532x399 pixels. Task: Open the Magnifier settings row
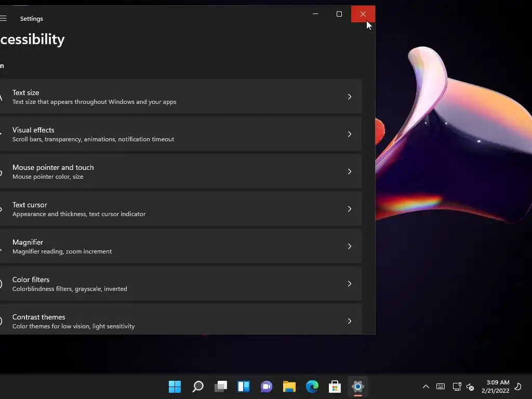tap(181, 246)
